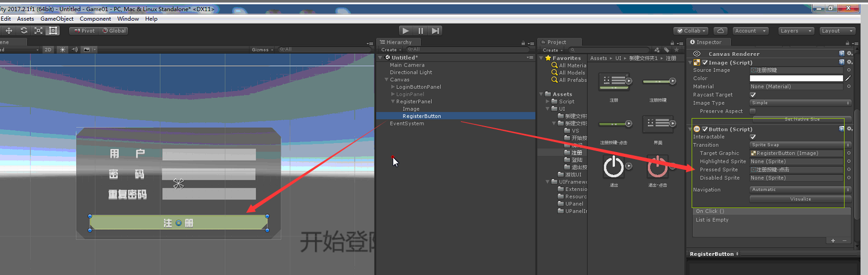The image size is (868, 275).
Task: Click the Step frame button
Action: click(x=435, y=31)
